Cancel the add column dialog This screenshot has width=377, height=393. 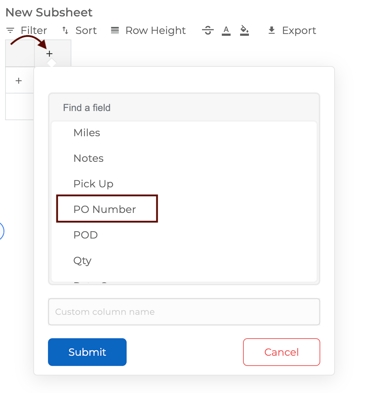282,352
